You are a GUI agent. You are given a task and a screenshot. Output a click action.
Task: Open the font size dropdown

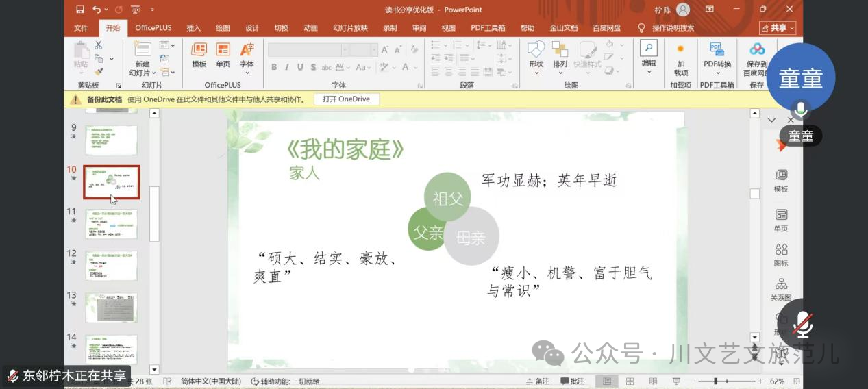click(x=373, y=49)
